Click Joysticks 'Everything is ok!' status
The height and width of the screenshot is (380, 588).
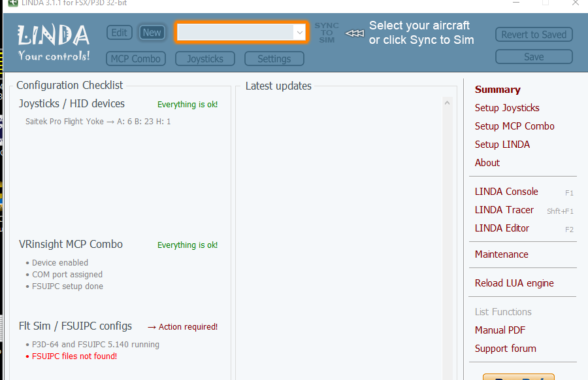point(188,105)
